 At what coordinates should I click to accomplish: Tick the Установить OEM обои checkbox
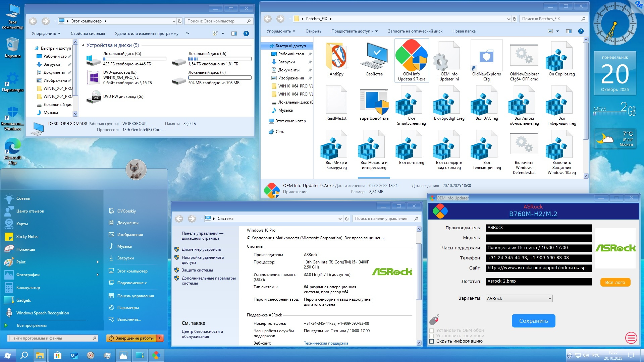432,330
